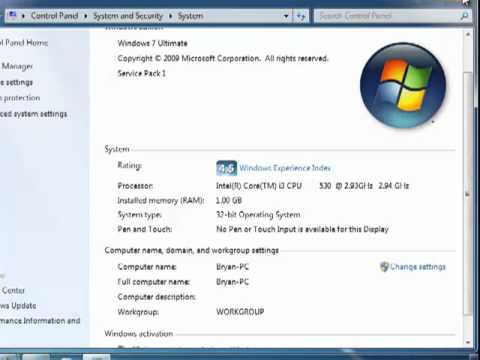Image resolution: width=480 pixels, height=360 pixels.
Task: Open Remote settings sidebar link
Action: click(x=17, y=82)
